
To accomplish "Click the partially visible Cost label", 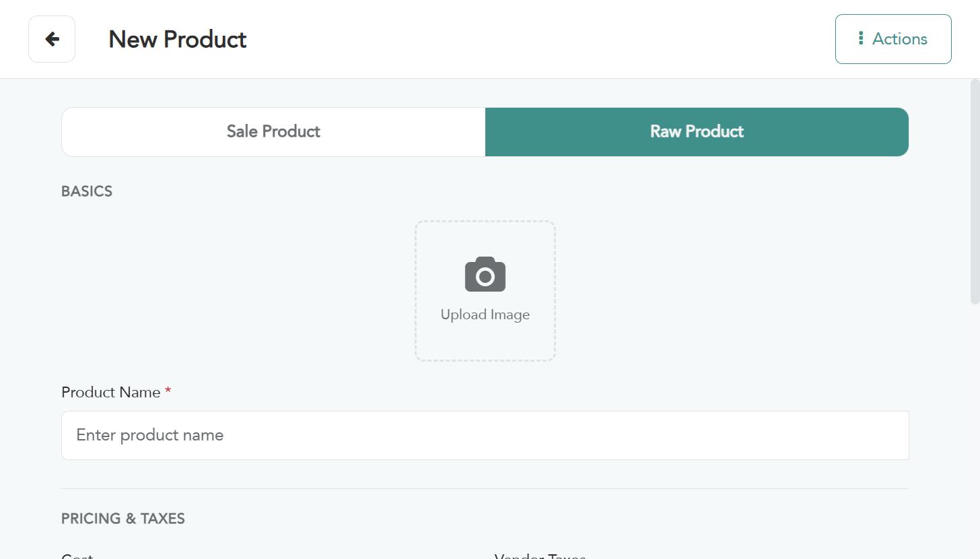I will [x=77, y=556].
